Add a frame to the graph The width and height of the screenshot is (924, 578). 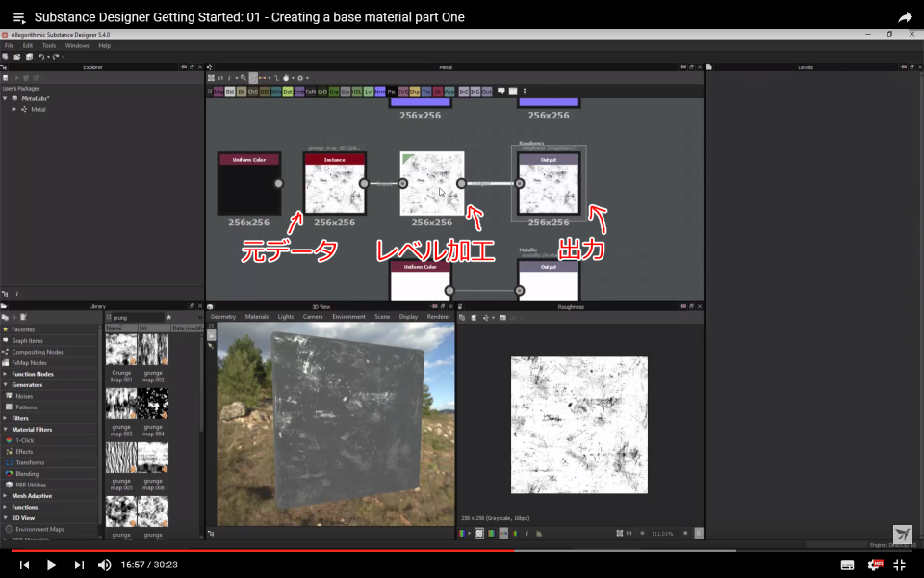click(513, 92)
